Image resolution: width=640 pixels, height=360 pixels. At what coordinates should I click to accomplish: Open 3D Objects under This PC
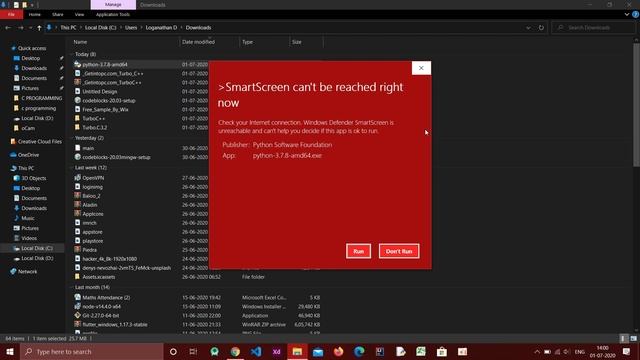tap(33, 178)
